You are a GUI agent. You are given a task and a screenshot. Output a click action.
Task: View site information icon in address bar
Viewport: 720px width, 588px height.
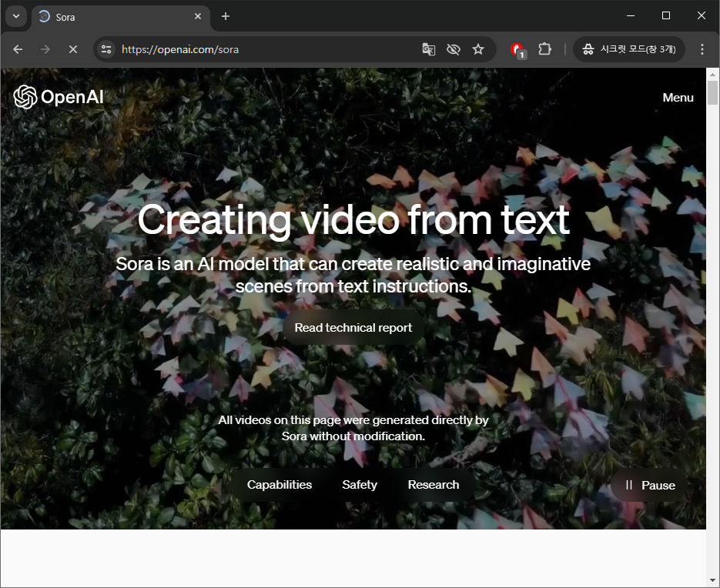tap(106, 49)
